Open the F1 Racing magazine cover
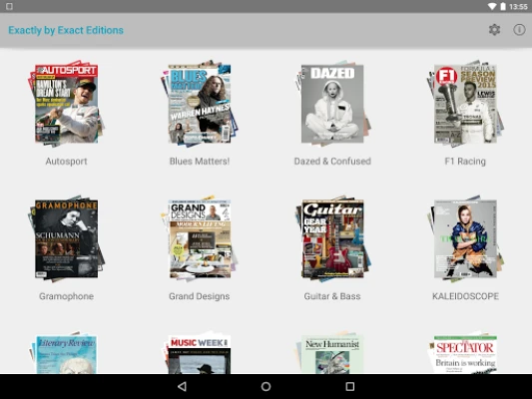This screenshot has height=399, width=532. coord(465,104)
